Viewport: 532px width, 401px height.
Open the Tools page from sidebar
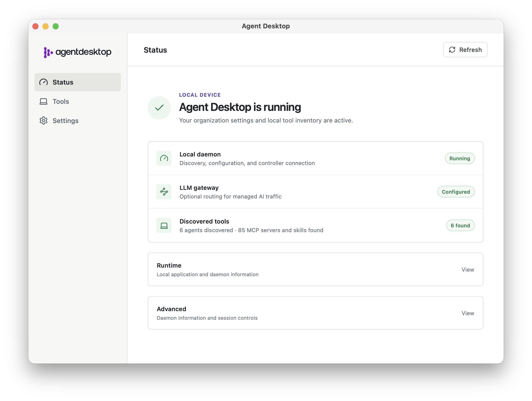point(78,102)
